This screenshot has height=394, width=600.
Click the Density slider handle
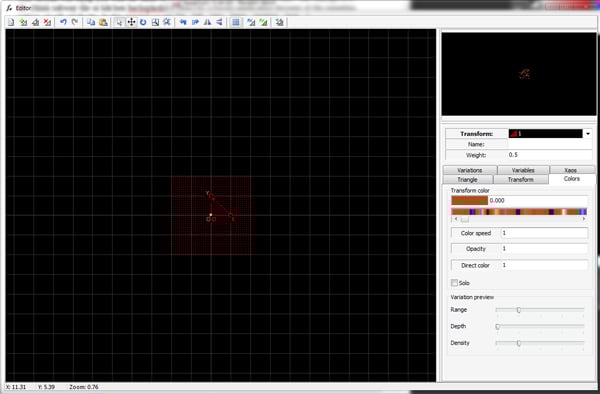pos(518,343)
